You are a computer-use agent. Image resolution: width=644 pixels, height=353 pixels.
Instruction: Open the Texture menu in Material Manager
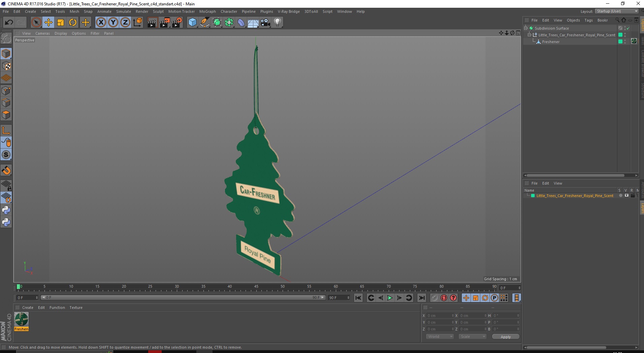76,308
